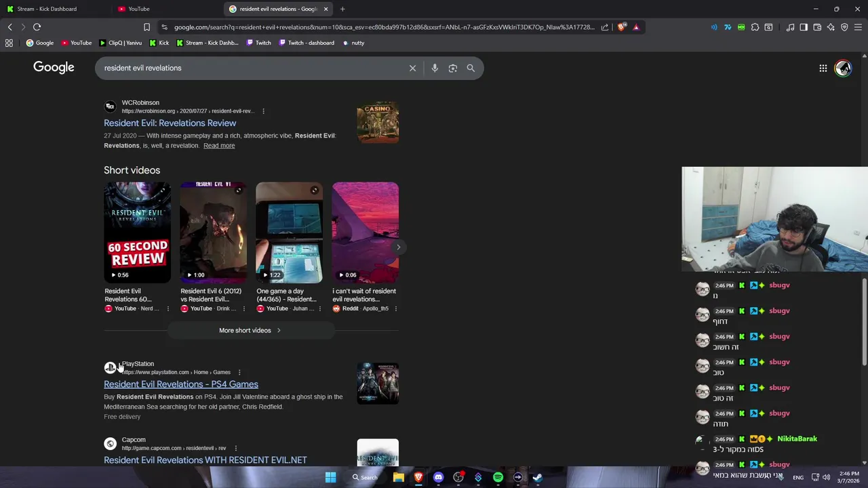Open Discord from the taskbar
The height and width of the screenshot is (488, 868).
[438, 477]
